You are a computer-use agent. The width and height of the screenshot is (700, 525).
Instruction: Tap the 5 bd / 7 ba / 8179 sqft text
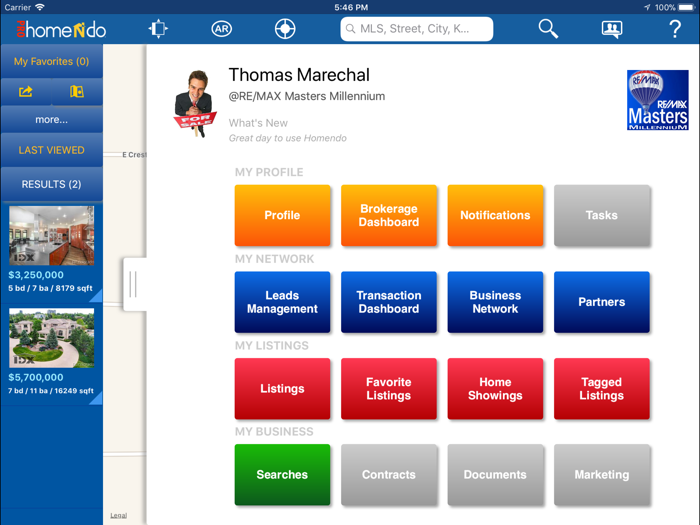50,288
